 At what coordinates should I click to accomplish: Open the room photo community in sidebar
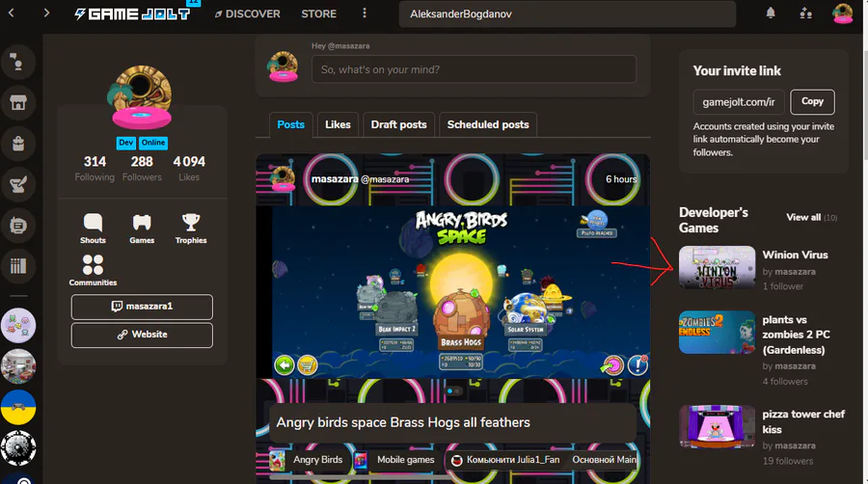tap(18, 366)
